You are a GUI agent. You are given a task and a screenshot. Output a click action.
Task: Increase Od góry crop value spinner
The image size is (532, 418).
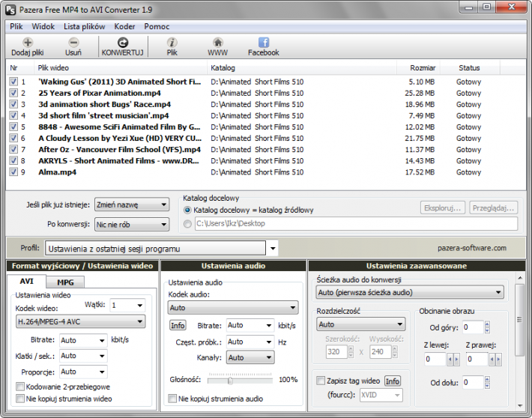coord(487,324)
